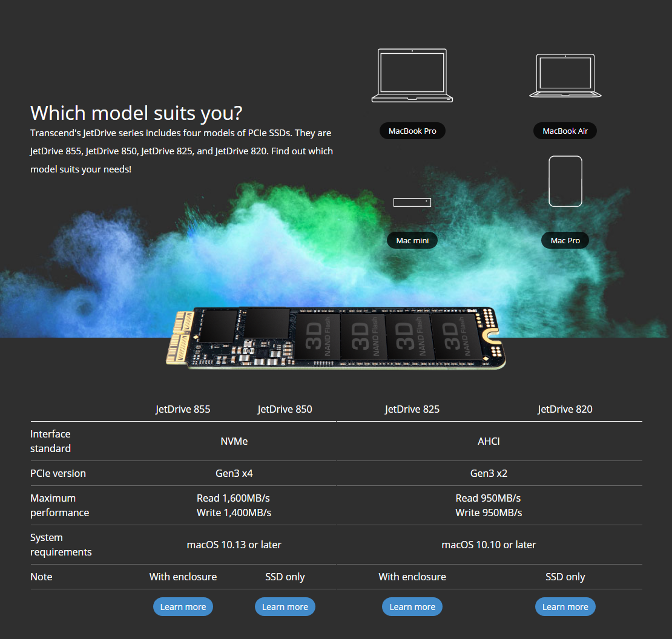Click the 'Gen3 x4' PCIe cell
This screenshot has height=639, width=672.
234,473
